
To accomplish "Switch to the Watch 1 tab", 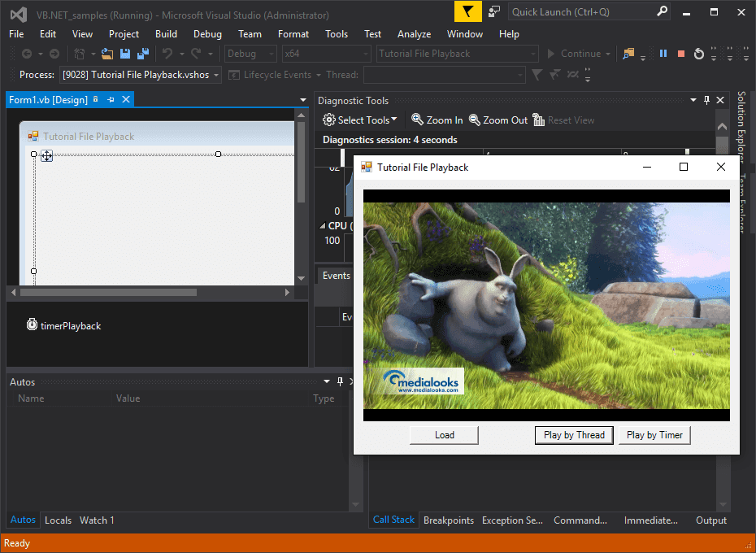I will point(97,520).
